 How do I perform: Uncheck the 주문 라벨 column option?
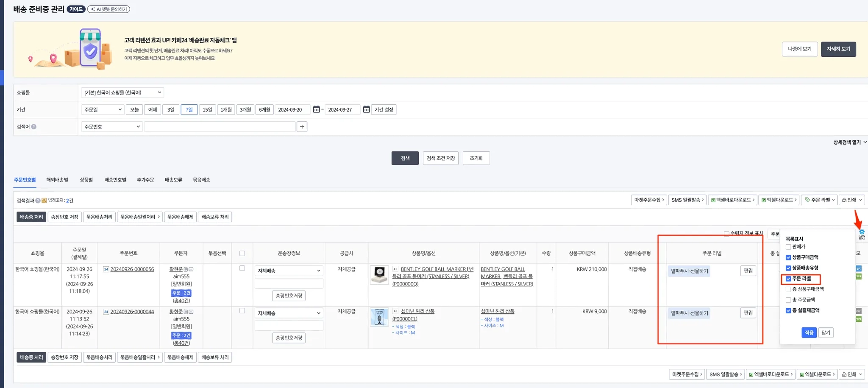788,279
